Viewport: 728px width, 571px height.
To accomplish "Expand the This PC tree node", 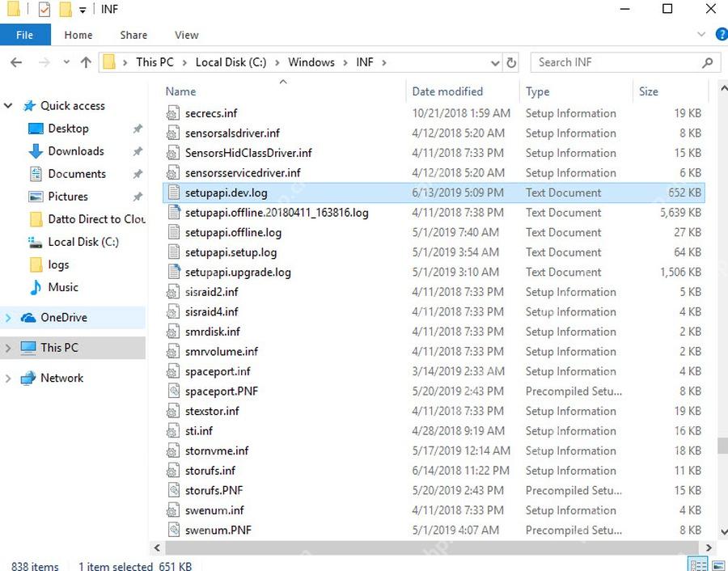I will point(8,348).
